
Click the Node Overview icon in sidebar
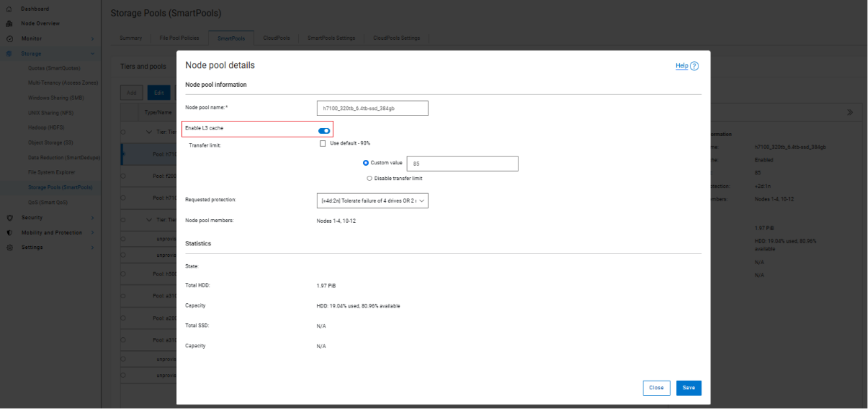pyautogui.click(x=9, y=24)
